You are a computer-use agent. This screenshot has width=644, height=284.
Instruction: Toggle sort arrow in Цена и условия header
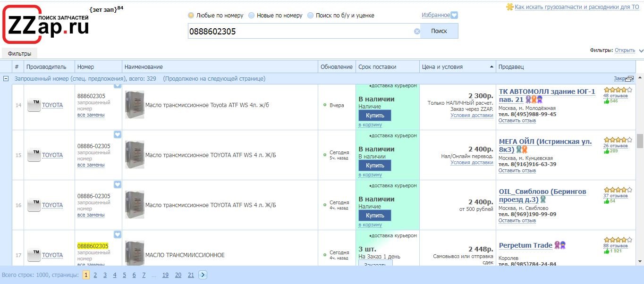pyautogui.click(x=492, y=67)
